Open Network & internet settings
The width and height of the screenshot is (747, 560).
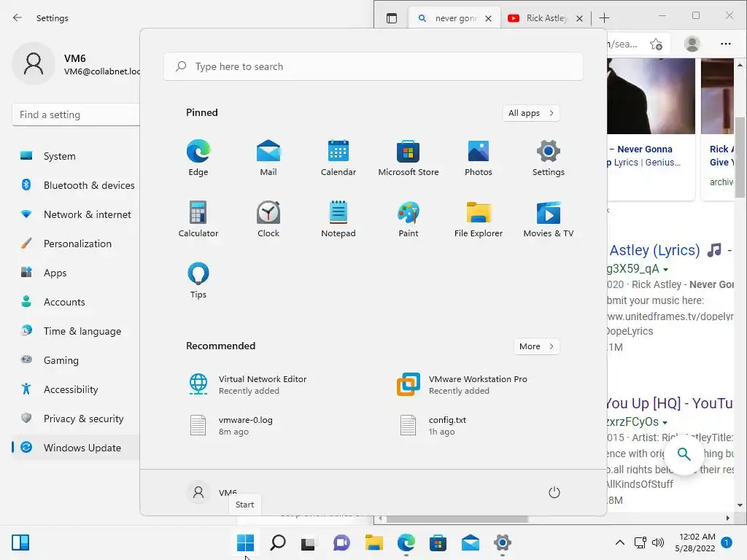[x=76, y=214]
